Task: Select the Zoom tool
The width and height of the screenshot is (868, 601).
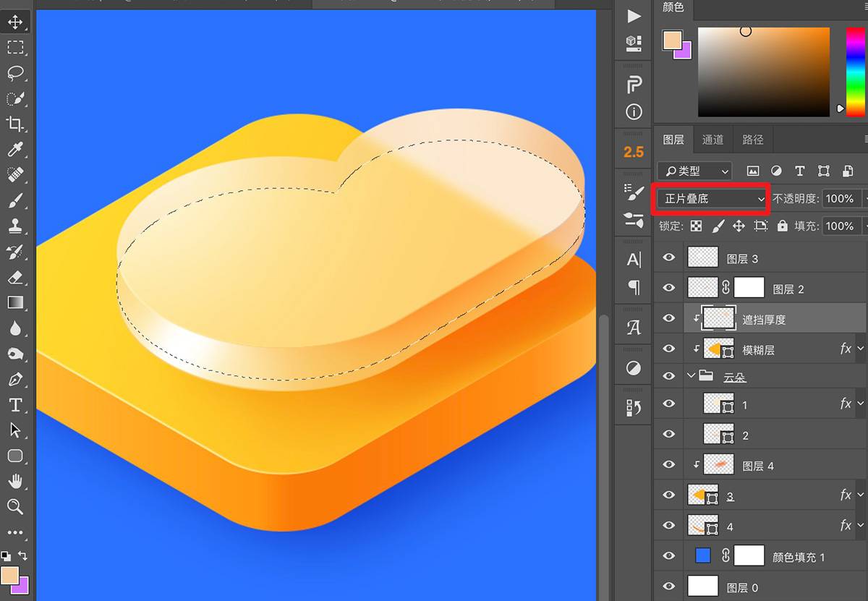Action: [x=15, y=506]
